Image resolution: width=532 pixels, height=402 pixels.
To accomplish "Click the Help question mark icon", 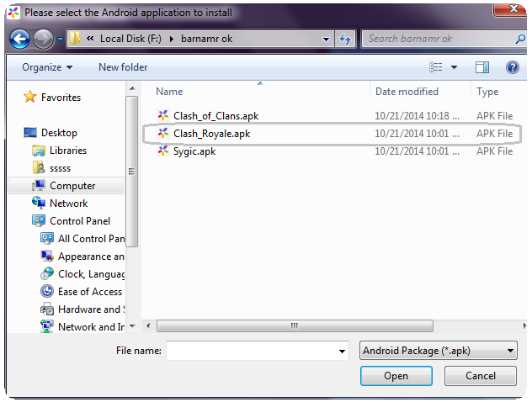I will [513, 67].
